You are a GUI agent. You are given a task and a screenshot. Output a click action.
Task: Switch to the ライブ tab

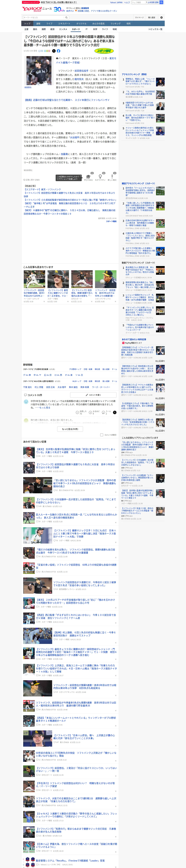click(x=49, y=24)
